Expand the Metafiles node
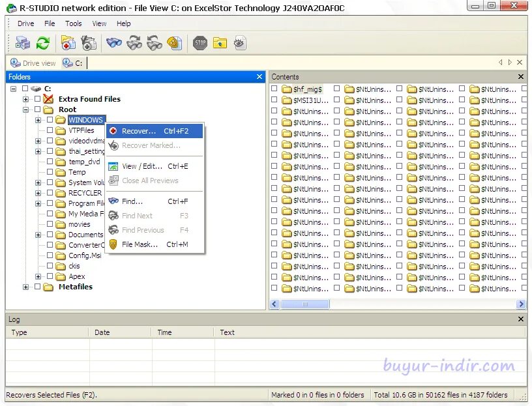 26,287
